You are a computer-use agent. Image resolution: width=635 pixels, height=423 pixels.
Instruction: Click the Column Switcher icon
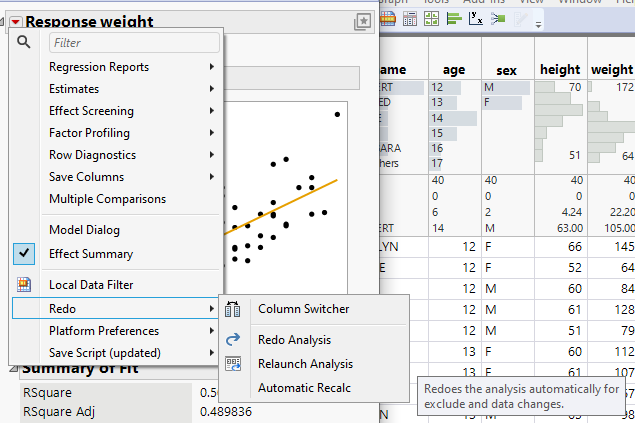[233, 309]
